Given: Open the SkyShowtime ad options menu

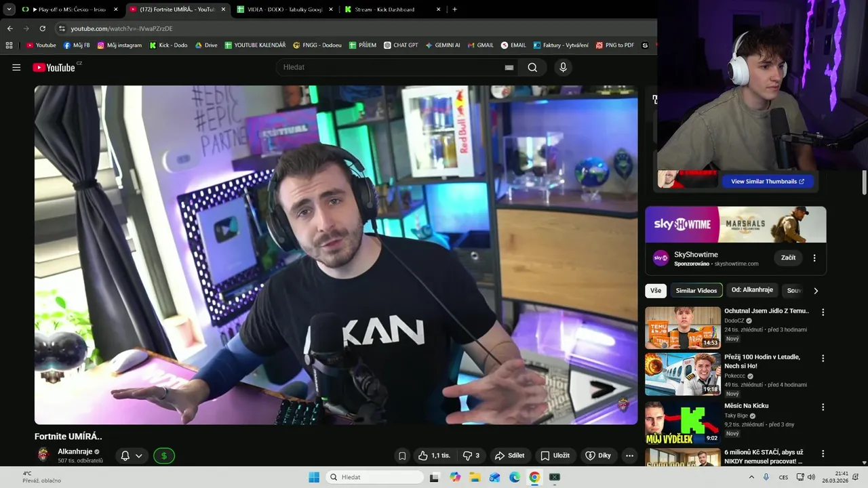Looking at the screenshot, I should pos(814,258).
